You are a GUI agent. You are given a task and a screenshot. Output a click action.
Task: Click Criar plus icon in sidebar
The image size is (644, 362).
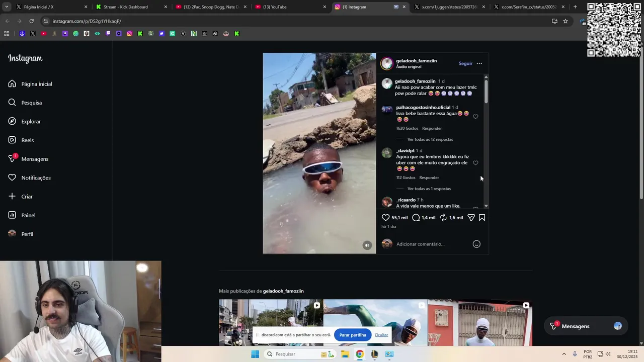pos(12,197)
